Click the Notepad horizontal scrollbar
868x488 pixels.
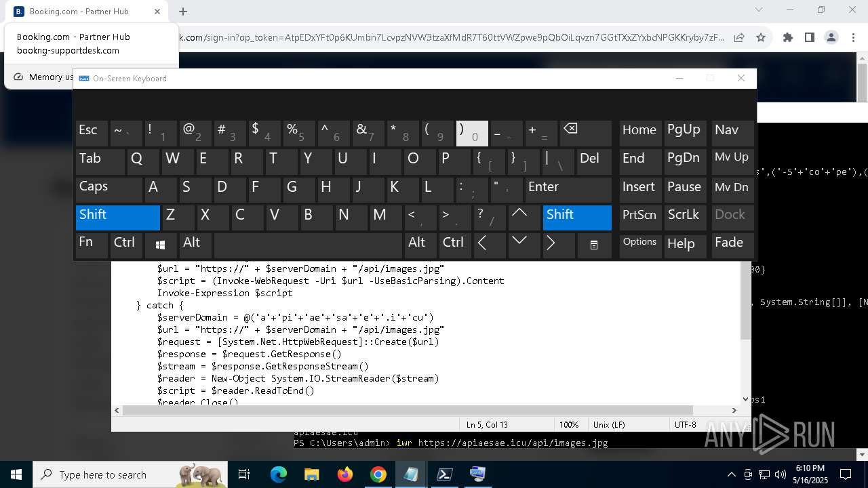[408, 410]
